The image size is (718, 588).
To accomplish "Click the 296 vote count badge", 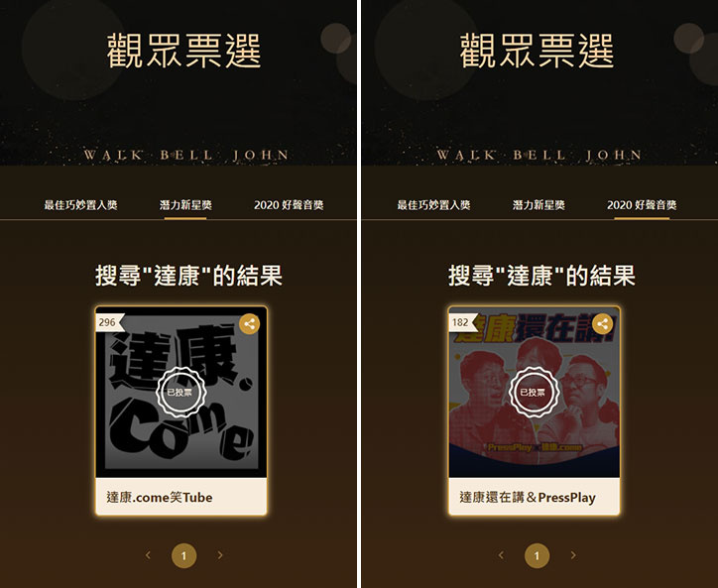I will 110,322.
